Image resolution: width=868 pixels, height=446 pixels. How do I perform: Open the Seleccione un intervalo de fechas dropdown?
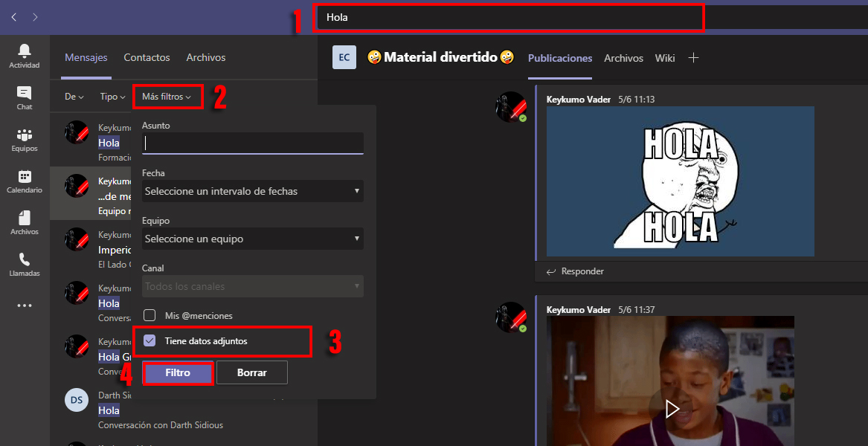(252, 191)
